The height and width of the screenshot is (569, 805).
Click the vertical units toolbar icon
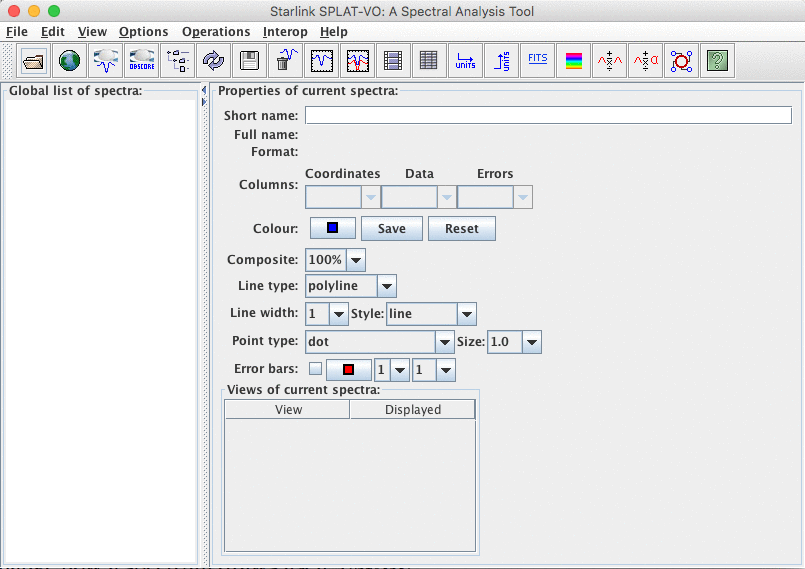pos(501,61)
